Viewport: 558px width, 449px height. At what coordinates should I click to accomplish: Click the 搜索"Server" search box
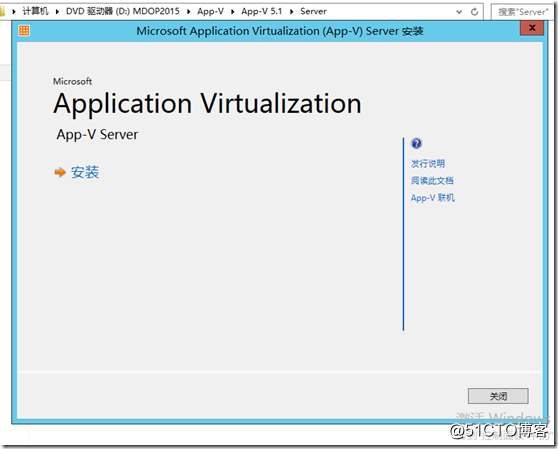click(x=523, y=12)
